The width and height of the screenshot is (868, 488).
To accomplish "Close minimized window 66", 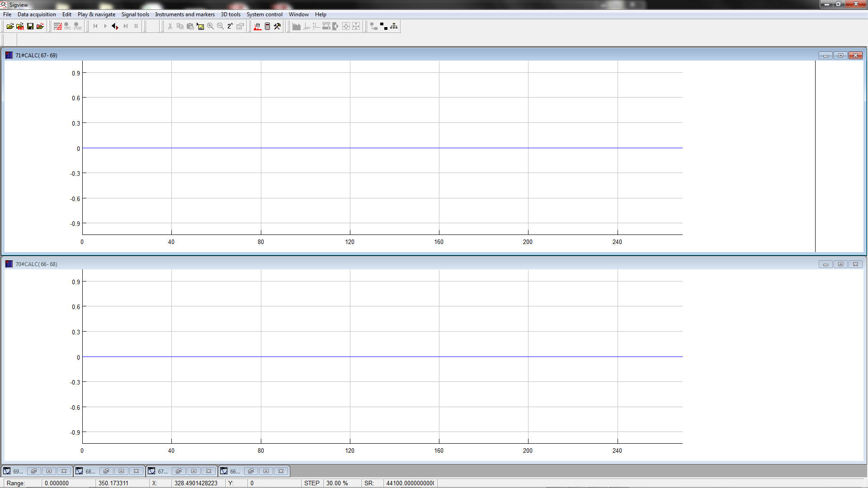I will [281, 471].
